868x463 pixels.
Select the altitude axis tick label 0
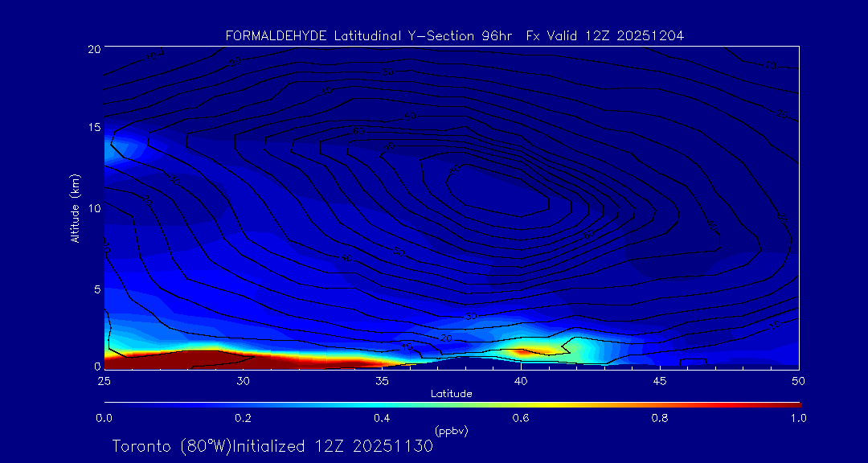[x=96, y=366]
